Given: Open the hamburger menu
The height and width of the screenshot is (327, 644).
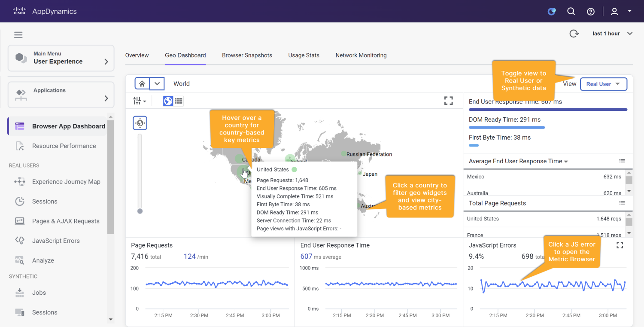Looking at the screenshot, I should [x=18, y=35].
